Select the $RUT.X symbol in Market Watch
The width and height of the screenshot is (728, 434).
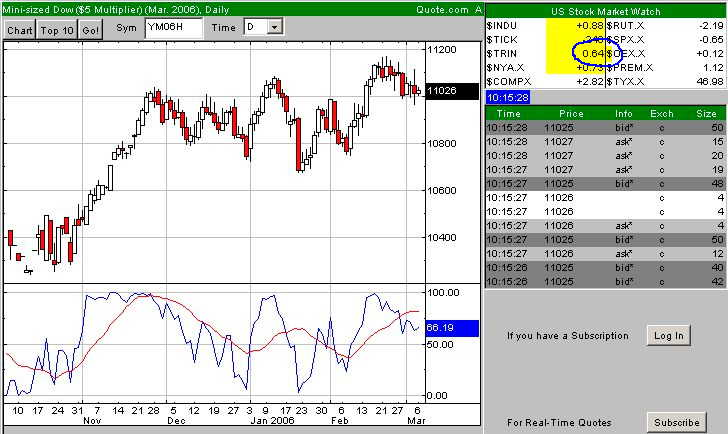pos(625,26)
